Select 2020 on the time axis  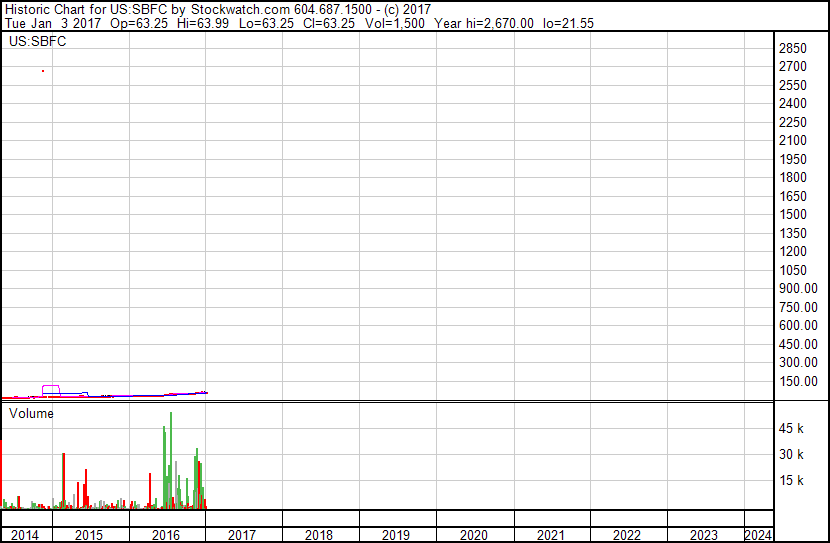coord(474,535)
